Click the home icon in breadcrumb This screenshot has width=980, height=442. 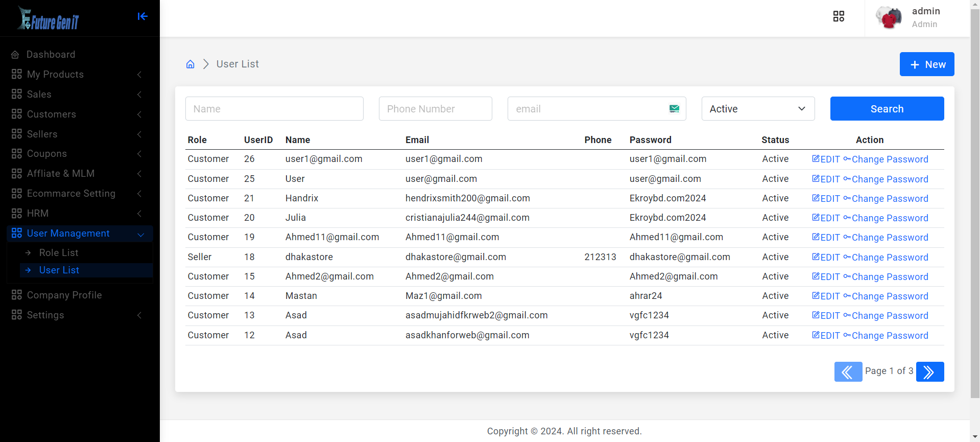pos(190,64)
